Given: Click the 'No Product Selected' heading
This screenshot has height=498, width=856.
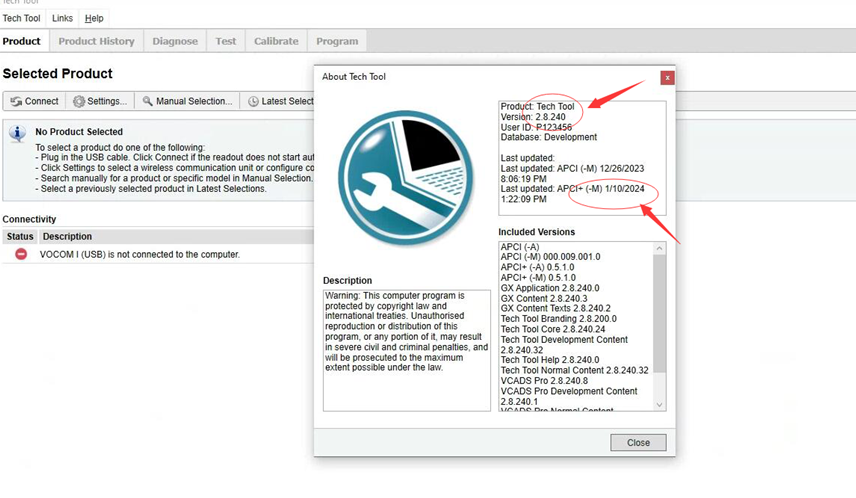Looking at the screenshot, I should click(79, 132).
